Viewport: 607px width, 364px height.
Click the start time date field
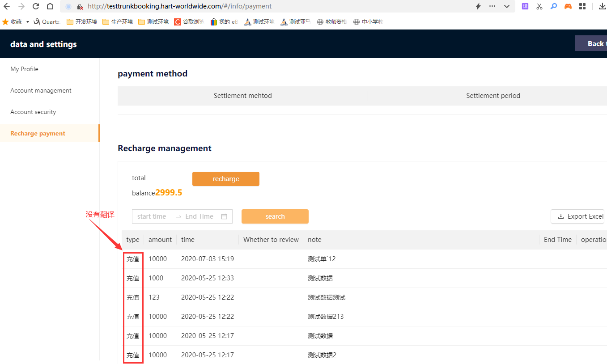tap(152, 216)
